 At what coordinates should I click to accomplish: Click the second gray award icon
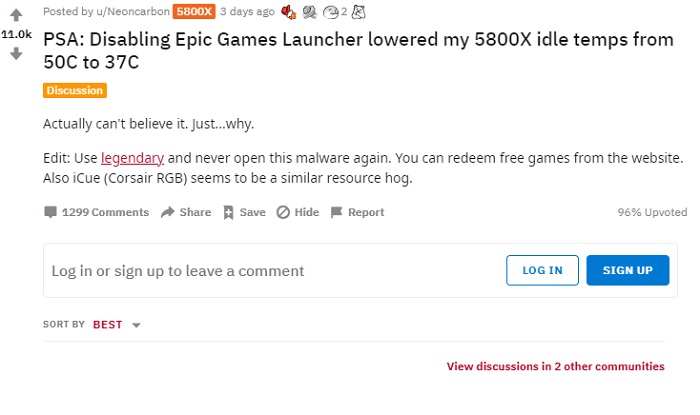(309, 12)
